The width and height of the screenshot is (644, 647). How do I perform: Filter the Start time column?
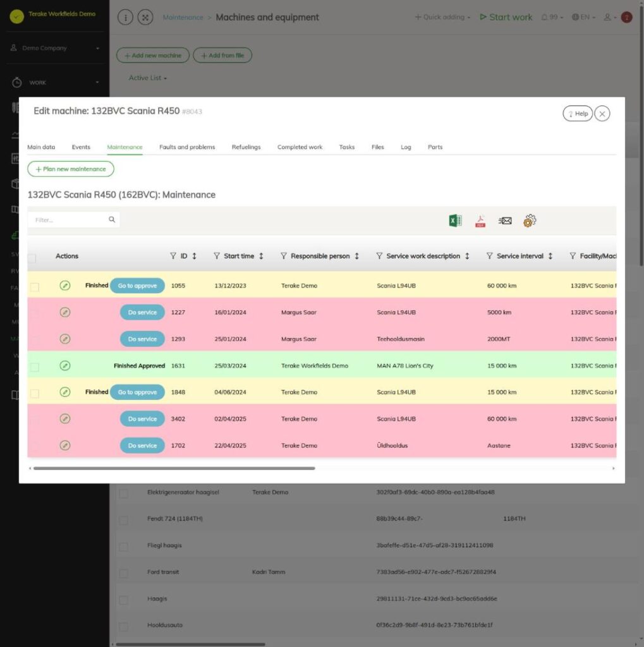217,256
